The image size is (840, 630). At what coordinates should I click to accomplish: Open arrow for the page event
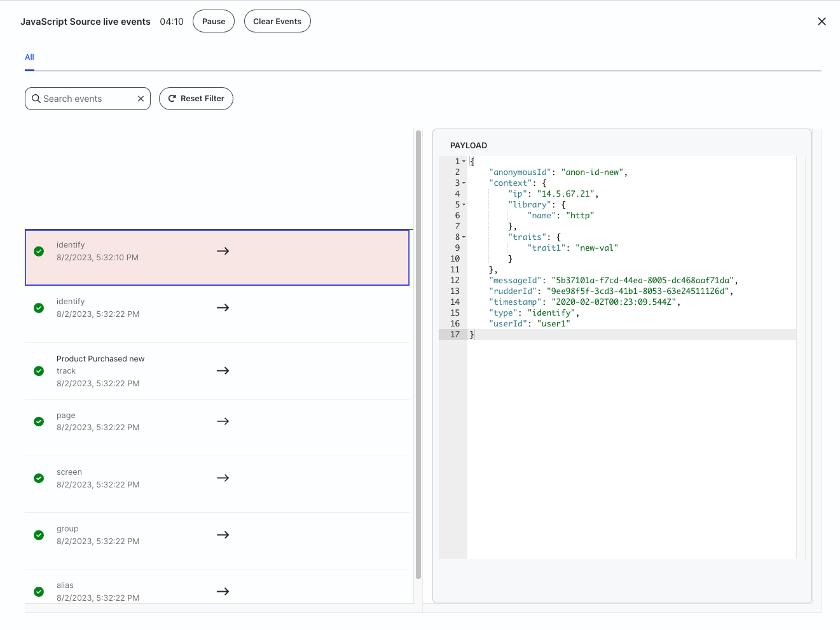[x=223, y=421]
